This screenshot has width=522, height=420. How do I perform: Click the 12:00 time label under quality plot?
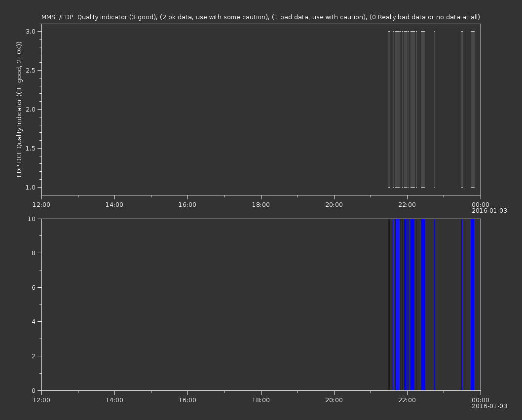click(x=41, y=204)
